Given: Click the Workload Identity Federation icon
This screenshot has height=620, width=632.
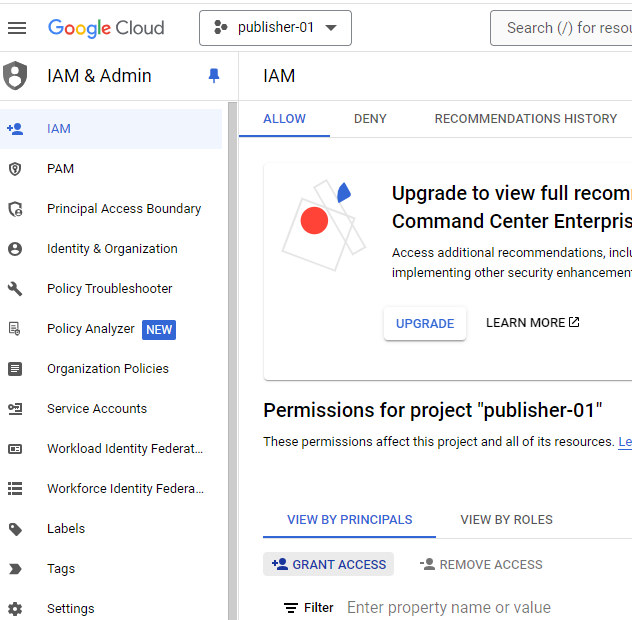Looking at the screenshot, I should [15, 449].
